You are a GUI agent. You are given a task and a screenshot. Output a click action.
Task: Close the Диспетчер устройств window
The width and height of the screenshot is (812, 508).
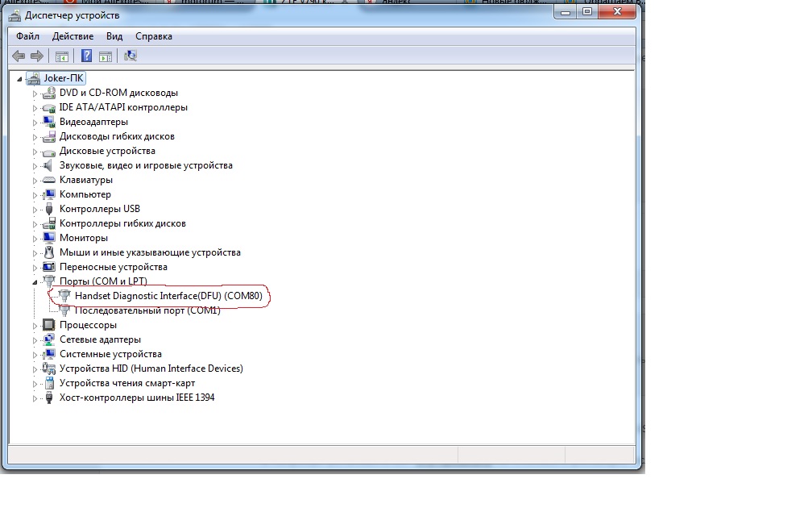pos(617,11)
